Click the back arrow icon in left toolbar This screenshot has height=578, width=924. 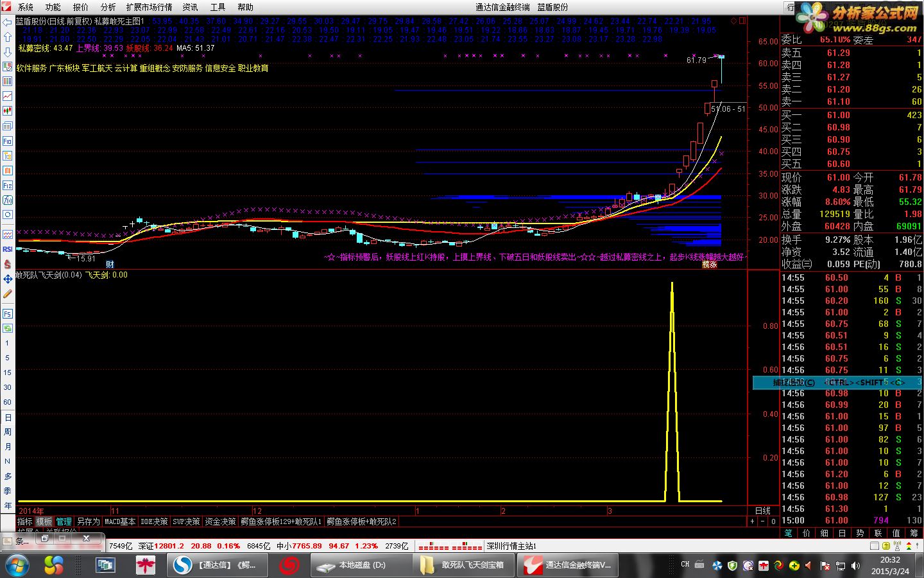click(8, 22)
